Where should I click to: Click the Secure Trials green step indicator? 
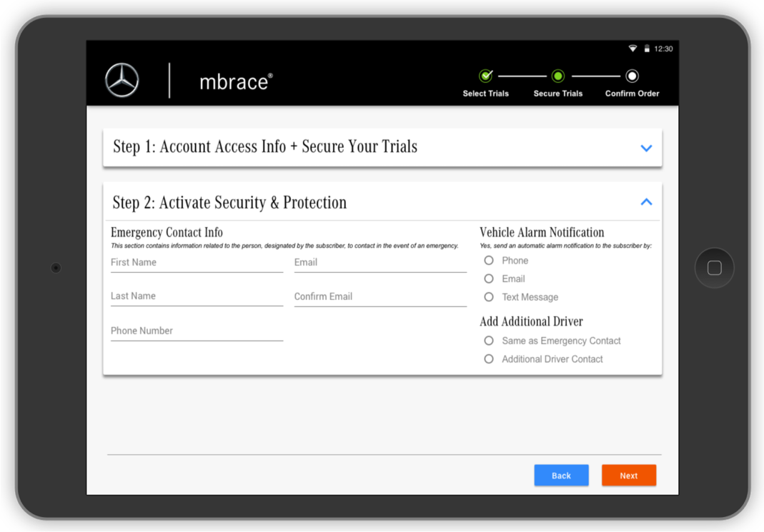[557, 76]
